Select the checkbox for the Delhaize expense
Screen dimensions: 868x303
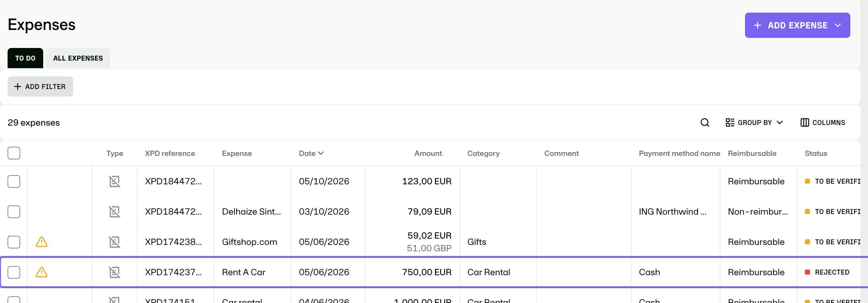[x=14, y=212]
